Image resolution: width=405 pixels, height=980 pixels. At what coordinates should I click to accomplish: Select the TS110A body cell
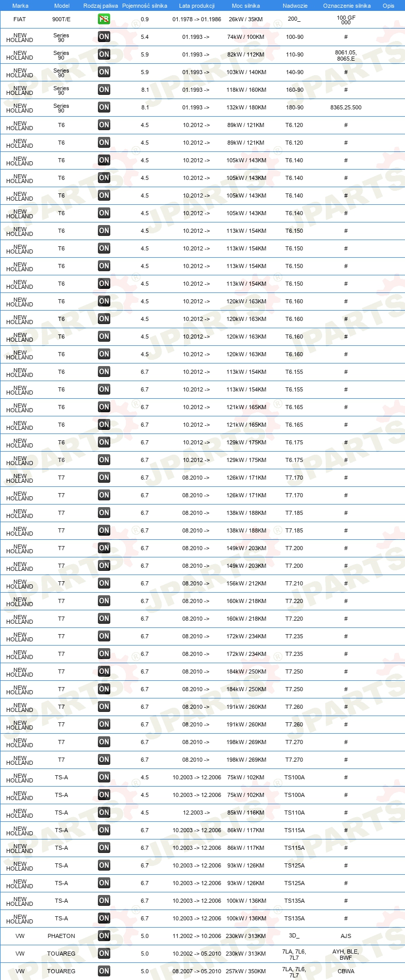[x=294, y=813]
